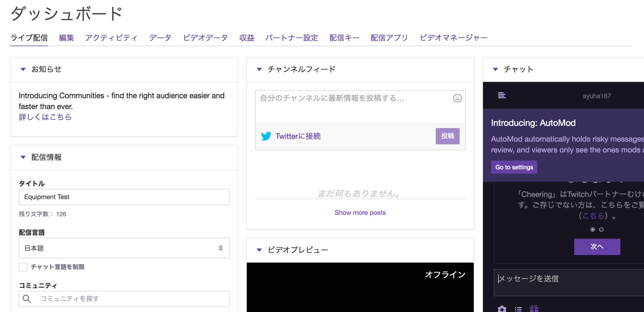Click the 詳しくはこちら link
The image size is (644, 312).
[45, 117]
